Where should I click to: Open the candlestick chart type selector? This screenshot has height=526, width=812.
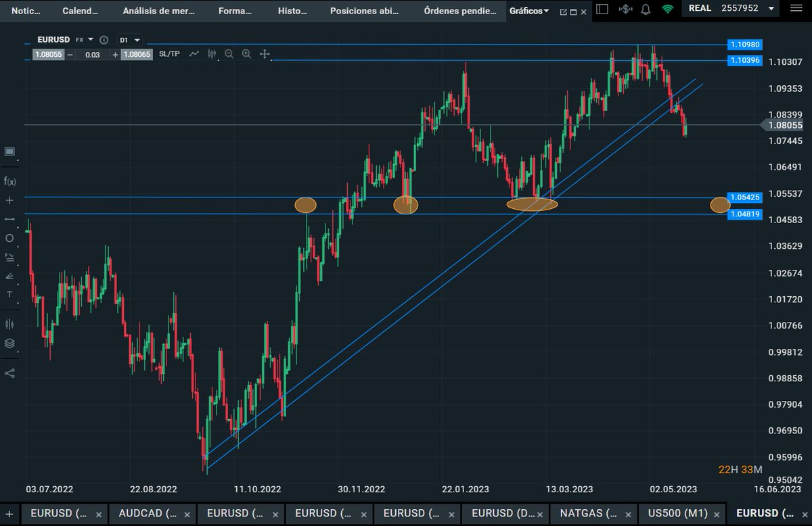point(212,54)
